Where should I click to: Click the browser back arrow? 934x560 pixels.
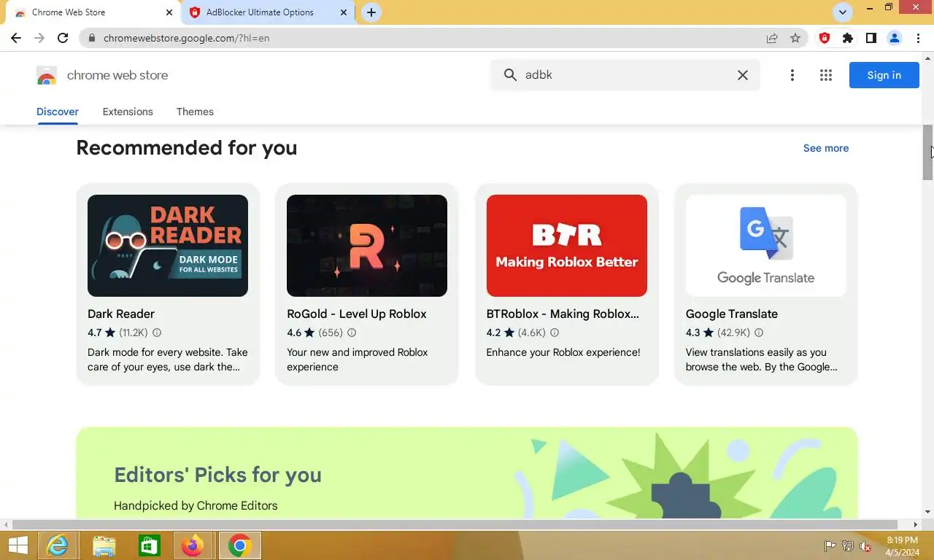16,38
